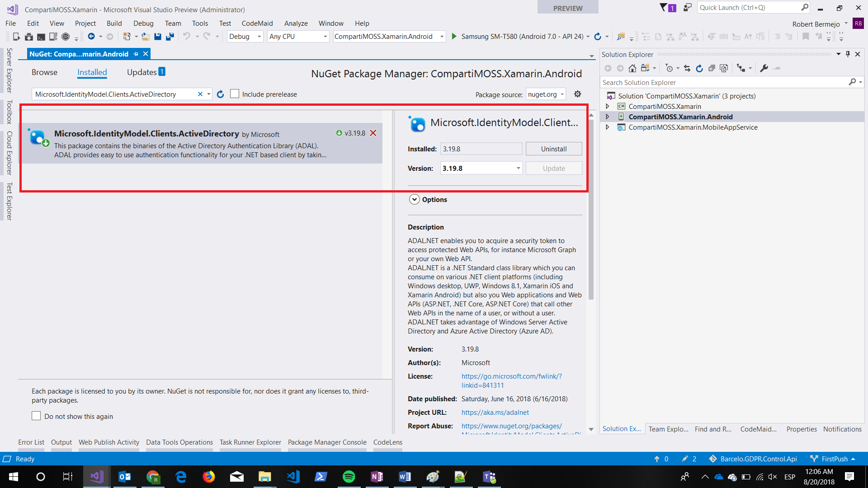Screen dimensions: 868x488
Task: Switch to the Browse tab
Action: click(x=44, y=72)
